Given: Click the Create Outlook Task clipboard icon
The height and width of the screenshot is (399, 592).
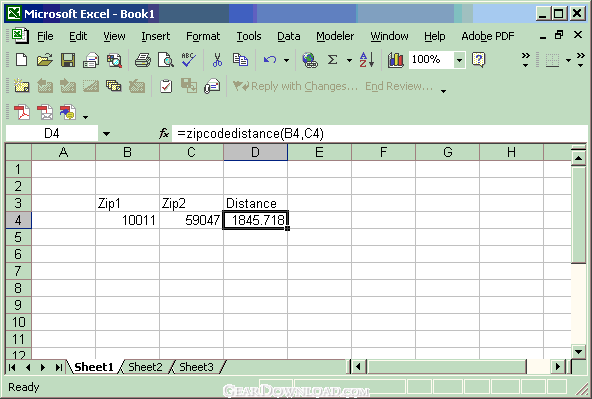Looking at the screenshot, I should [x=166, y=86].
